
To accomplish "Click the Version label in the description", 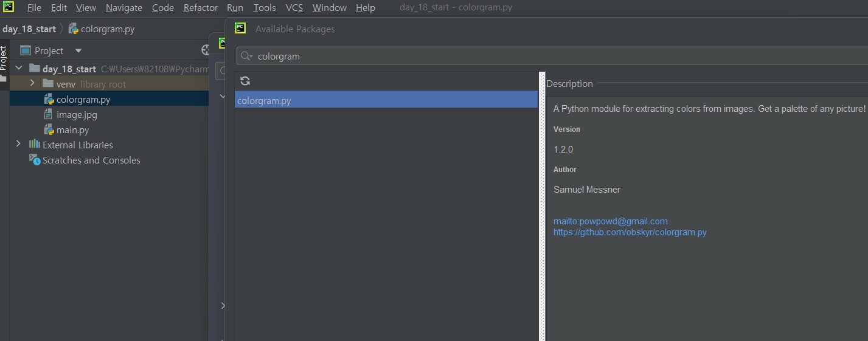I will [x=567, y=129].
